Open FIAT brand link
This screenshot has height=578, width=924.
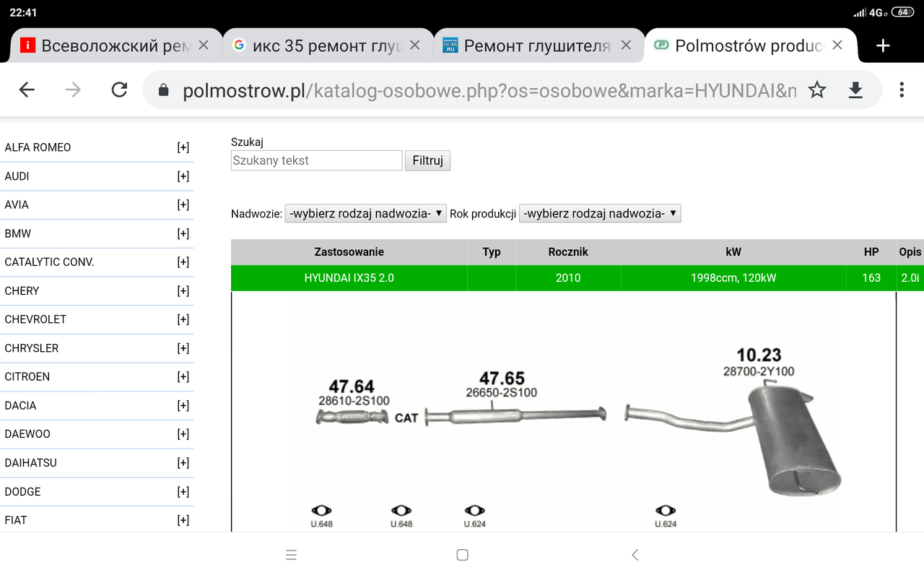(x=16, y=520)
